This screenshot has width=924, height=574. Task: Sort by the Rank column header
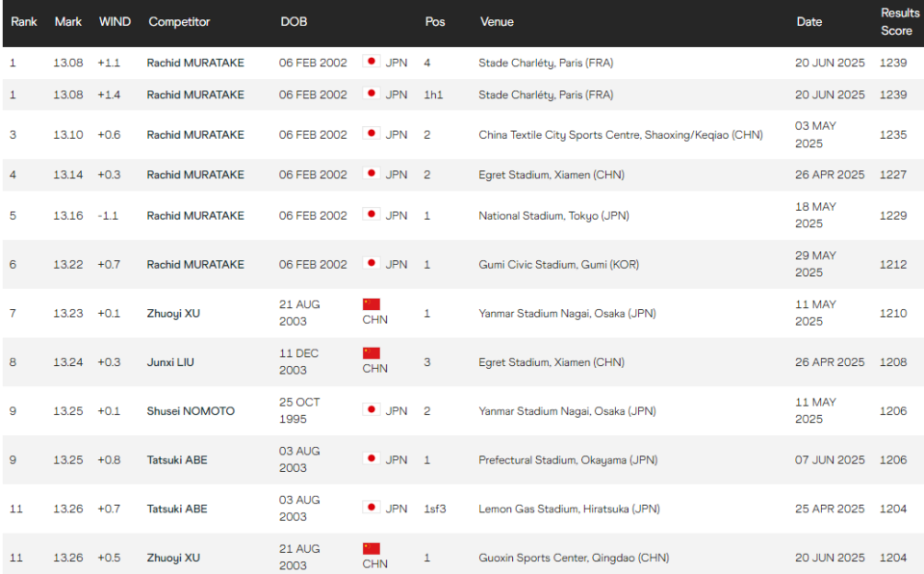pyautogui.click(x=23, y=22)
